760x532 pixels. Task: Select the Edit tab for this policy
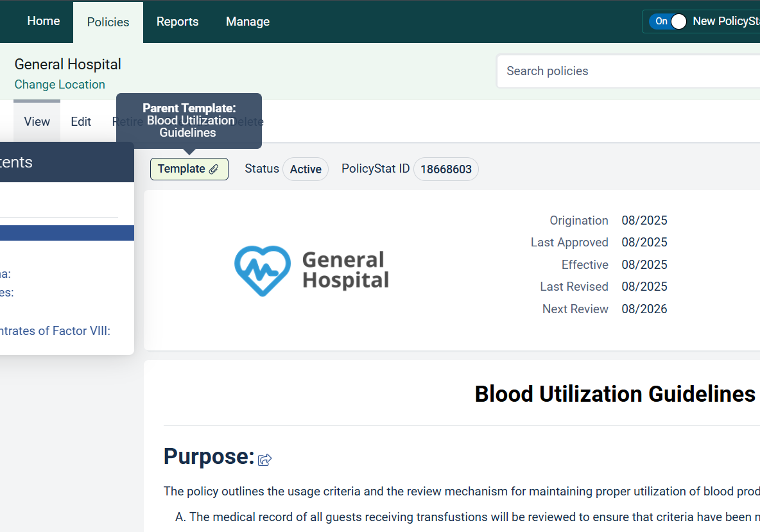pos(81,122)
